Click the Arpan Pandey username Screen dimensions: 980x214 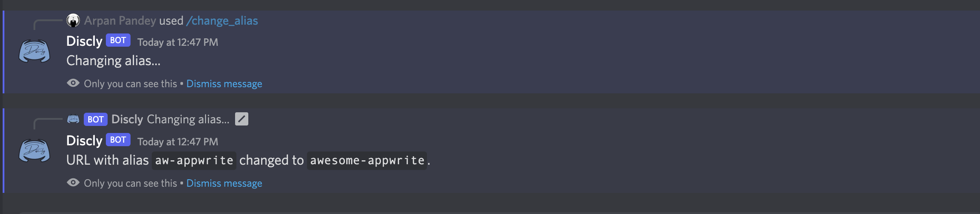coord(120,21)
